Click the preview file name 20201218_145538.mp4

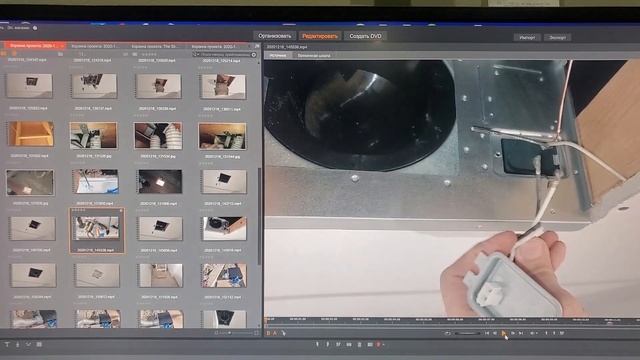point(287,47)
